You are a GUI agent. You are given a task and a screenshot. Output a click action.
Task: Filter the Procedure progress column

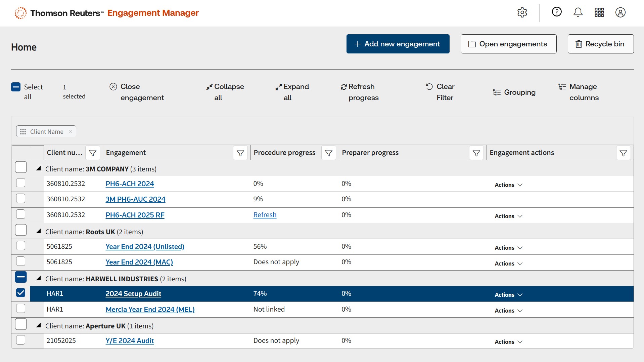(x=329, y=153)
